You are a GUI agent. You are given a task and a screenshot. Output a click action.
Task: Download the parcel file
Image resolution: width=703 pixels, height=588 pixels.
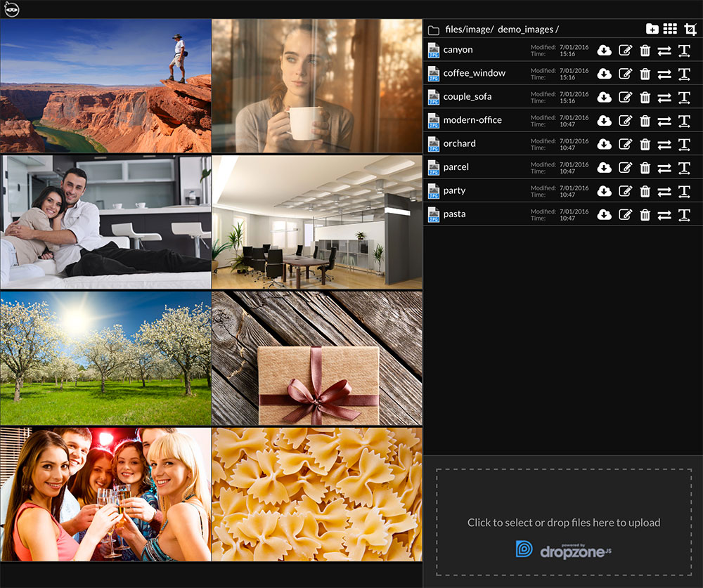605,168
